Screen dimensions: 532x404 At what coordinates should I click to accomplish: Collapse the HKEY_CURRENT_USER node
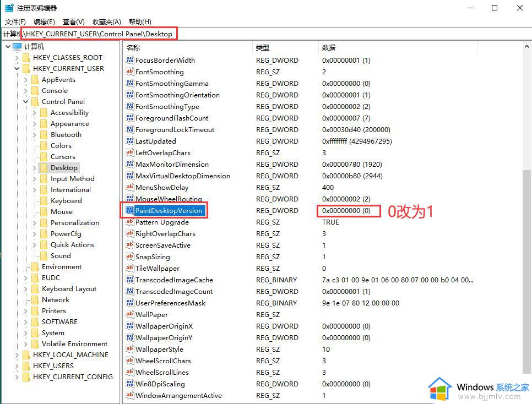17,68
